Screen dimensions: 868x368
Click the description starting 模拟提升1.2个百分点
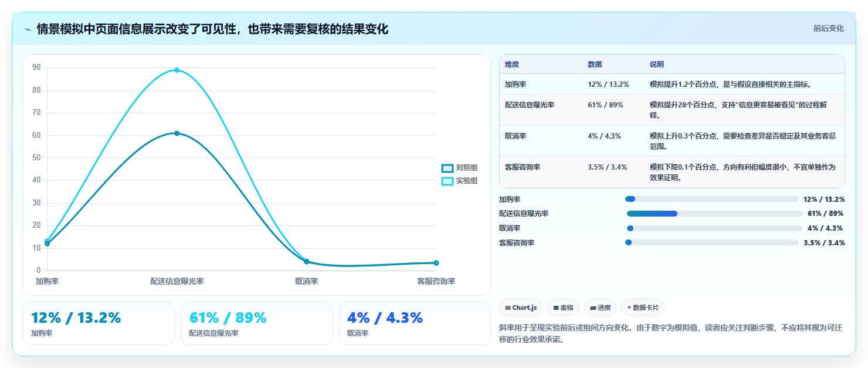point(730,85)
